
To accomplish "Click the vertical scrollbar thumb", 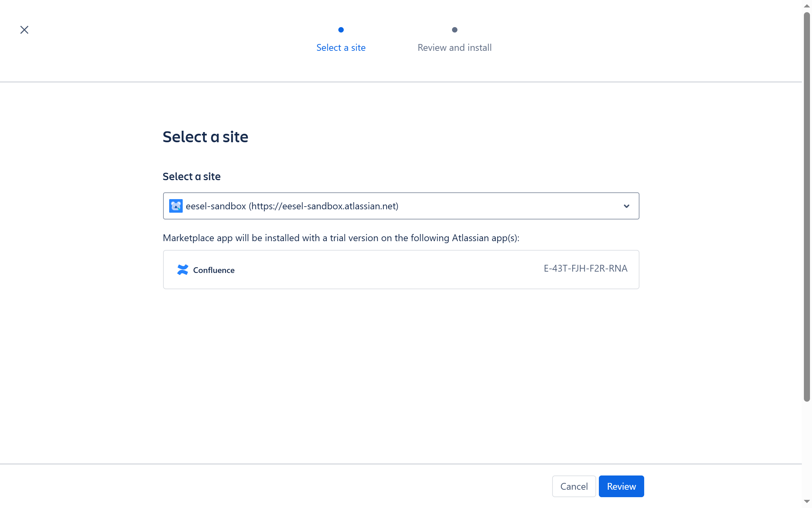I will pyautogui.click(x=807, y=207).
